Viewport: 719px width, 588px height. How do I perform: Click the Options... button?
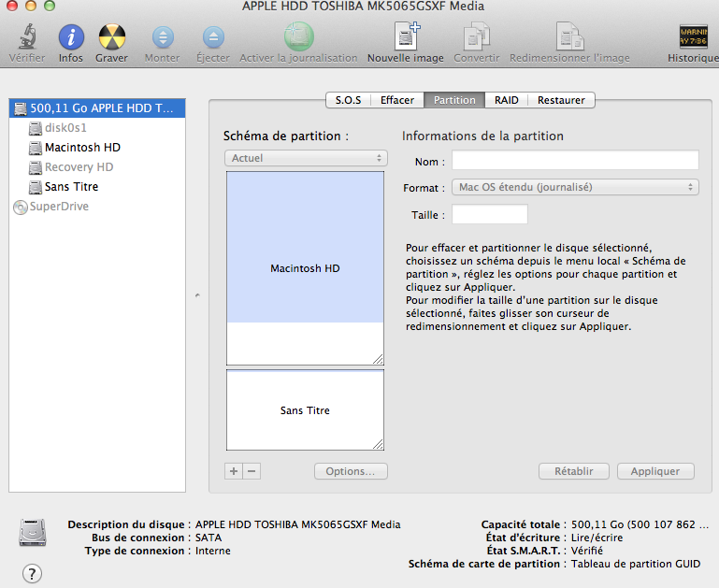coord(351,471)
